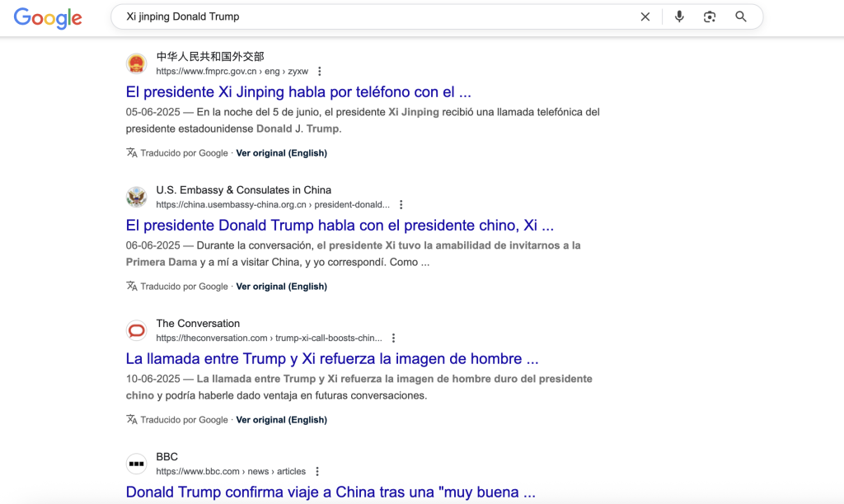Click the '06-06-2025' snippet text
This screenshot has width=844, height=504.
152,245
